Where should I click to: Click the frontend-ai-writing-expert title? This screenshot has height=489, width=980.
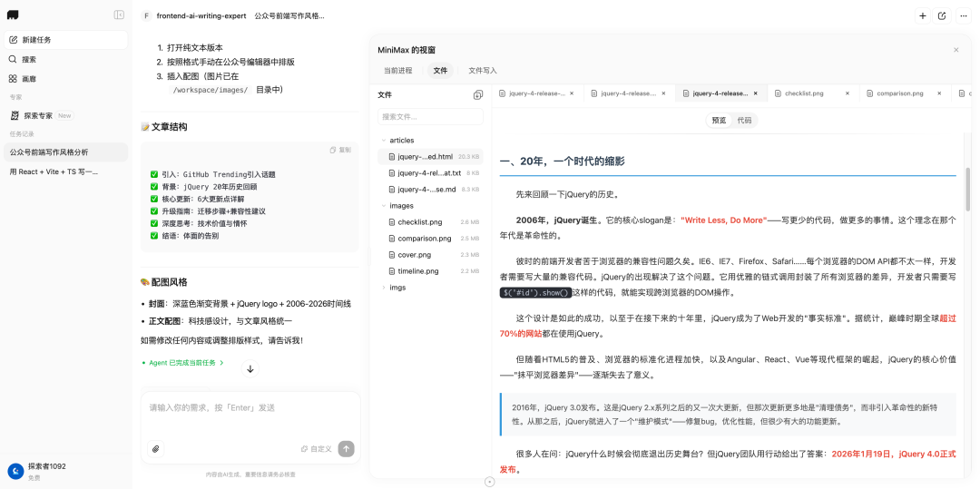tap(201, 16)
